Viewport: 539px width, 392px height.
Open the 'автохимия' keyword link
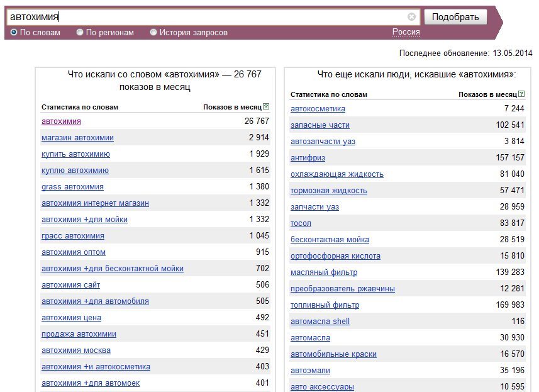pyautogui.click(x=61, y=121)
